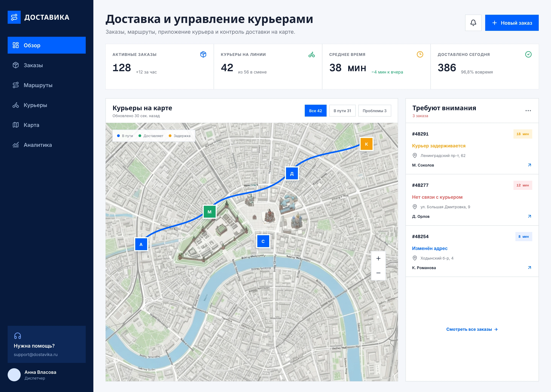Click the clock icon on Среднее время card
This screenshot has width=551, height=392.
420,54
